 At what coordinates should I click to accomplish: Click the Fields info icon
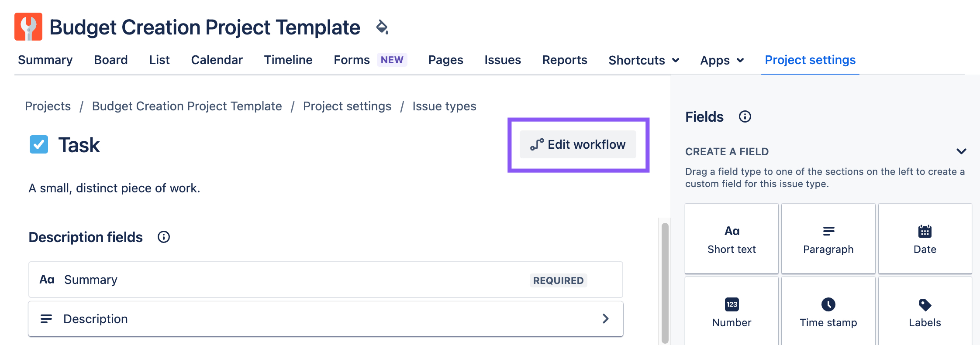(745, 117)
